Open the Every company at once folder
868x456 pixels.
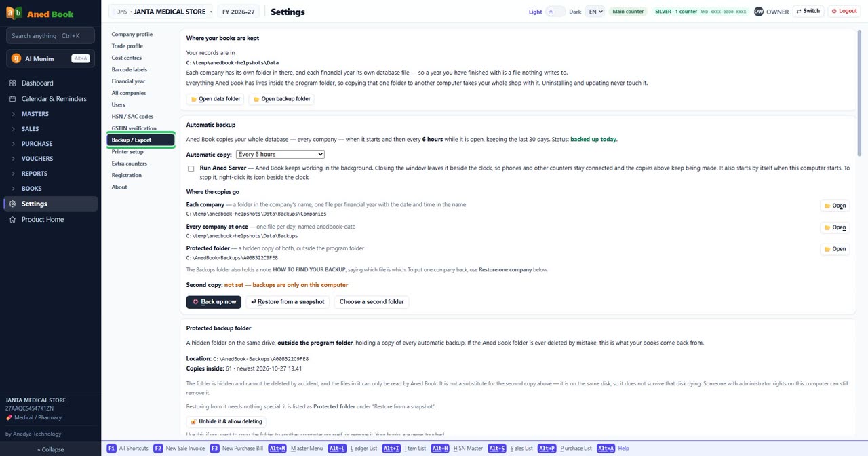(x=835, y=227)
